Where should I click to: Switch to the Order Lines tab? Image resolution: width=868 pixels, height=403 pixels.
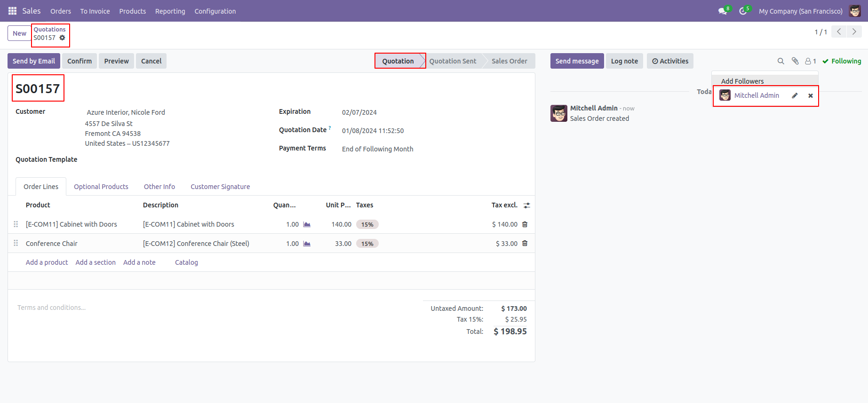point(41,187)
